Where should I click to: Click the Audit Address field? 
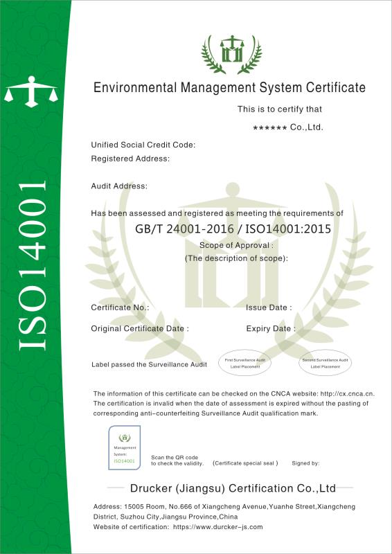[x=119, y=186]
